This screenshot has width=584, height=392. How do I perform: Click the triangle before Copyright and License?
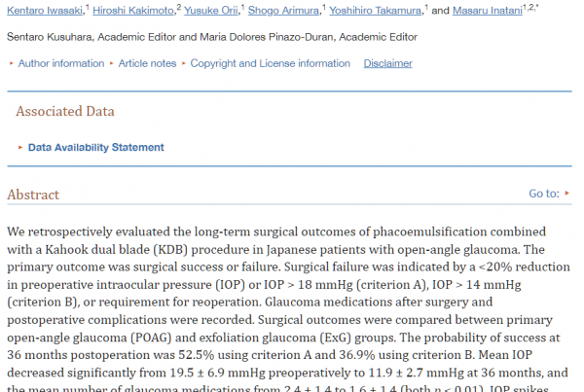tap(184, 63)
